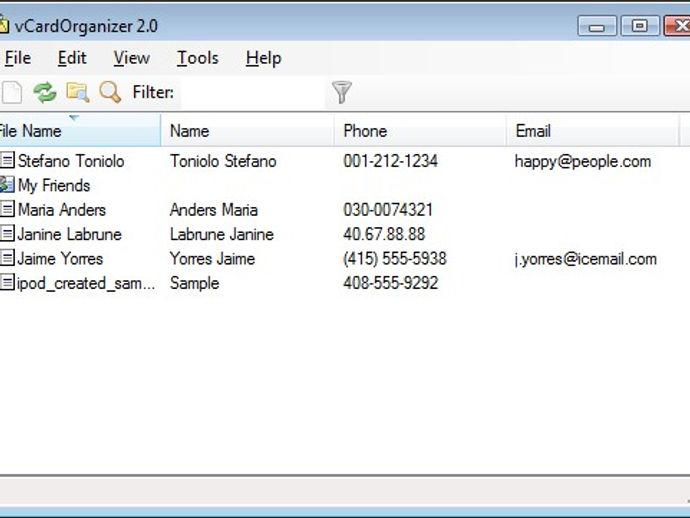Click email j.yorres@icemail.com
Image resolution: width=690 pixels, height=518 pixels.
(x=586, y=259)
